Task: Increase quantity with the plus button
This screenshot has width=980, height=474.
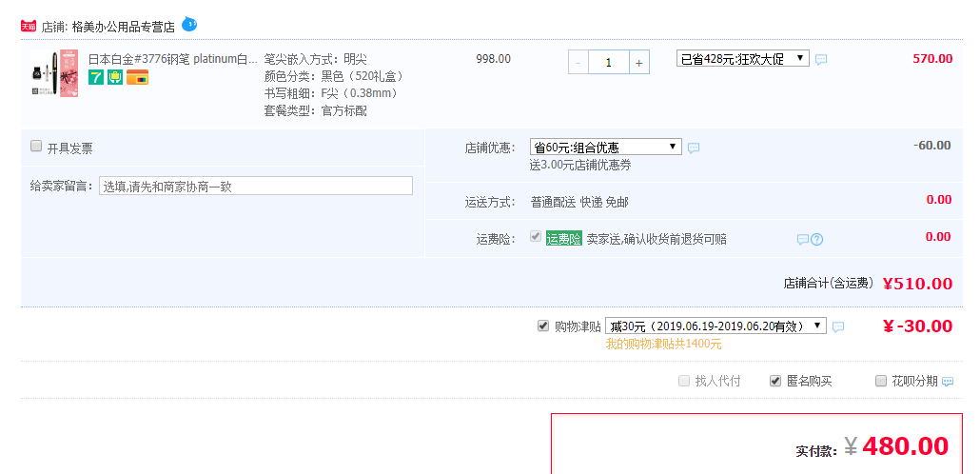Action: point(638,63)
